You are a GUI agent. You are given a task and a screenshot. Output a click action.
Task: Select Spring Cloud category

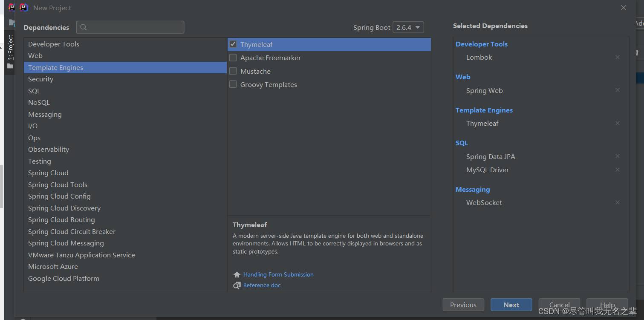(125, 173)
